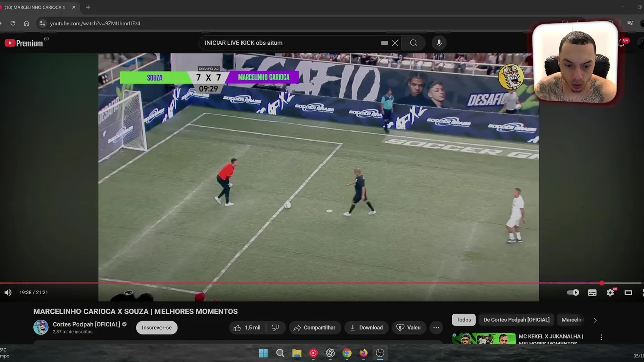Run search with magnifying glass button
Viewport: 644px width, 362px height.
click(x=413, y=43)
